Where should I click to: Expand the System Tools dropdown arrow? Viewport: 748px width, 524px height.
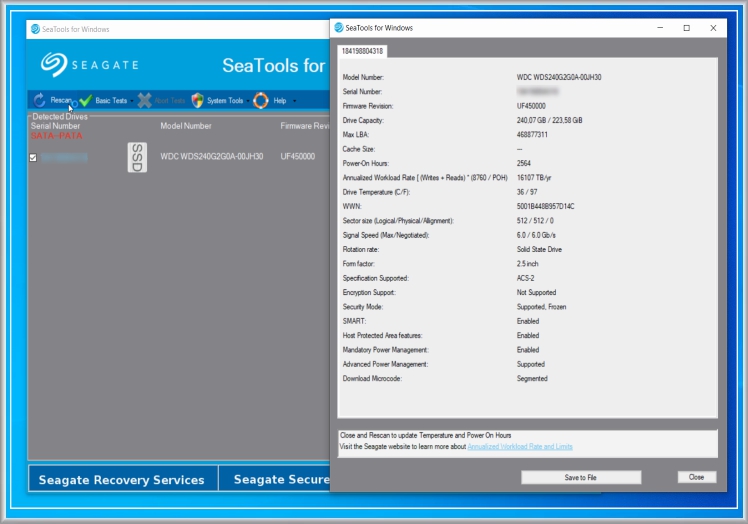(248, 101)
